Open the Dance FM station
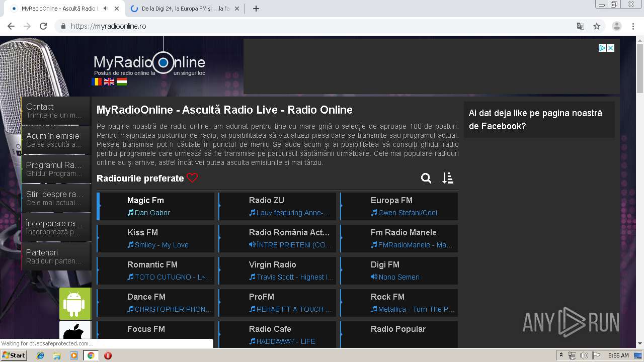Image resolution: width=644 pixels, height=362 pixels. pyautogui.click(x=155, y=303)
